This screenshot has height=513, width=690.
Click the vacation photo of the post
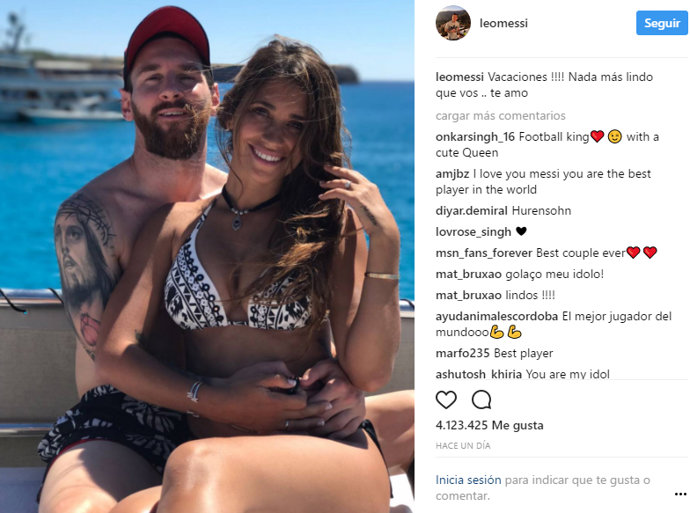click(207, 256)
